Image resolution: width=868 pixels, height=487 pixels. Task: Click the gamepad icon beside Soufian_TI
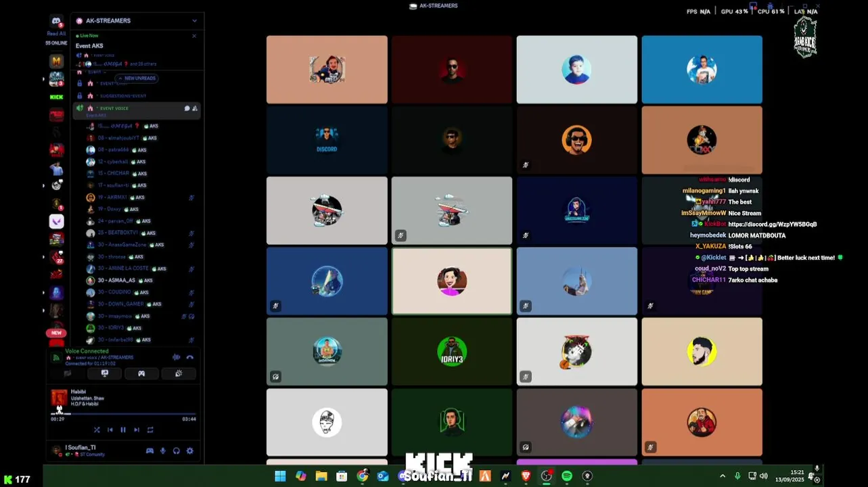[x=150, y=451]
